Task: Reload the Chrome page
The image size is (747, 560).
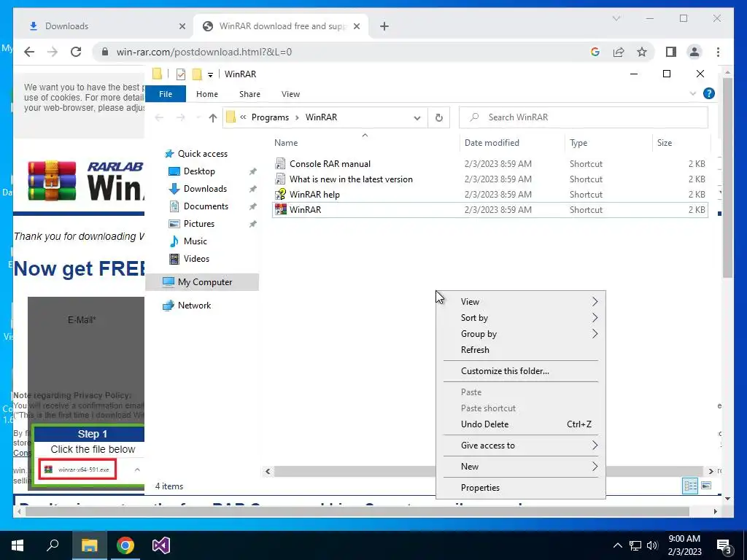Action: 76,52
